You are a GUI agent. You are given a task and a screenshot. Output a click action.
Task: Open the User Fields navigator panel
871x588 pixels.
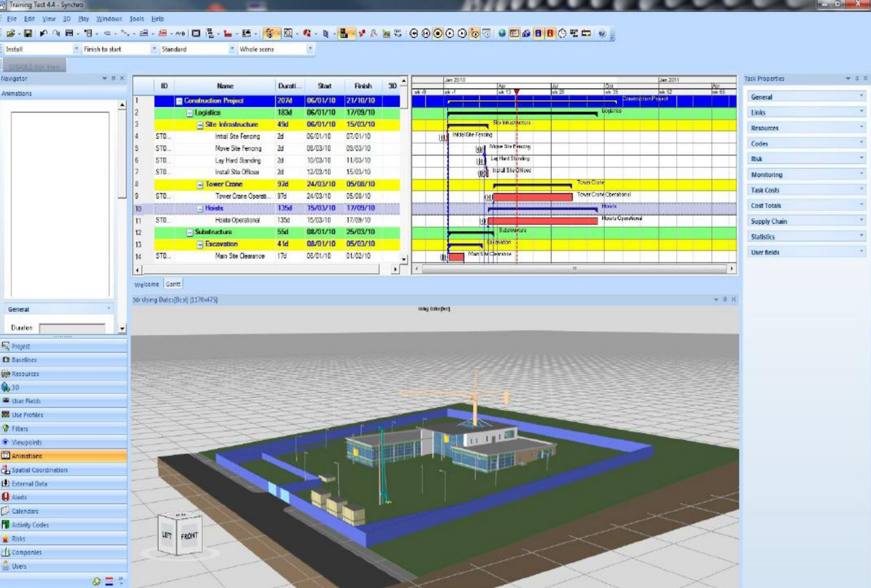coord(63,401)
